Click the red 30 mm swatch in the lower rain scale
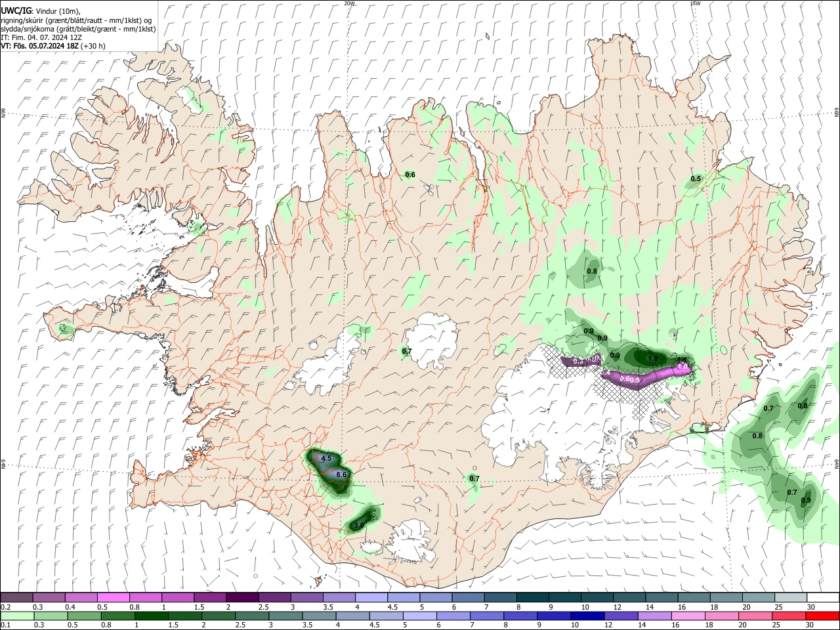This screenshot has height=630, width=840. [x=822, y=616]
